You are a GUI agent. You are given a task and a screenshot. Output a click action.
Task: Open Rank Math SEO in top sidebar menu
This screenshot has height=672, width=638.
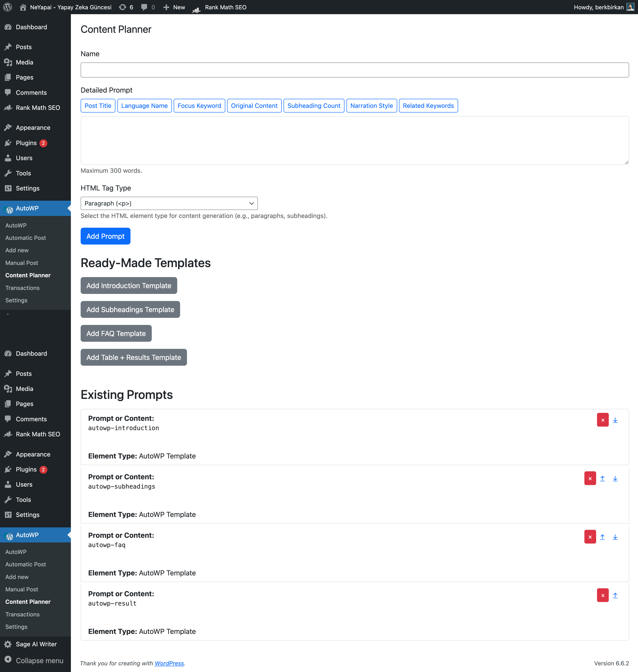(x=35, y=107)
